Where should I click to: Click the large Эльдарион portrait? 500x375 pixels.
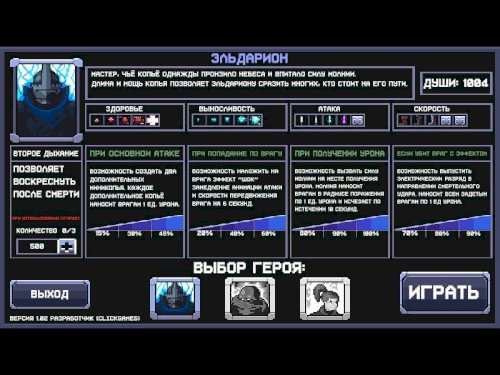[46, 100]
